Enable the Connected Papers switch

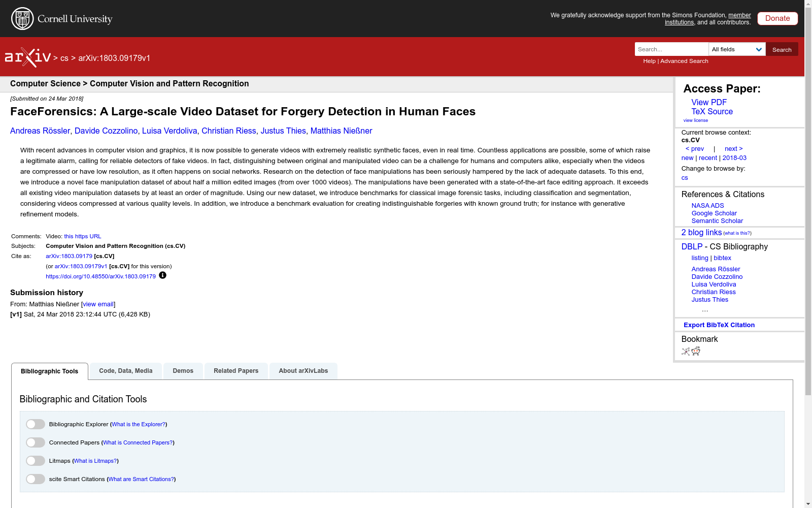point(36,442)
